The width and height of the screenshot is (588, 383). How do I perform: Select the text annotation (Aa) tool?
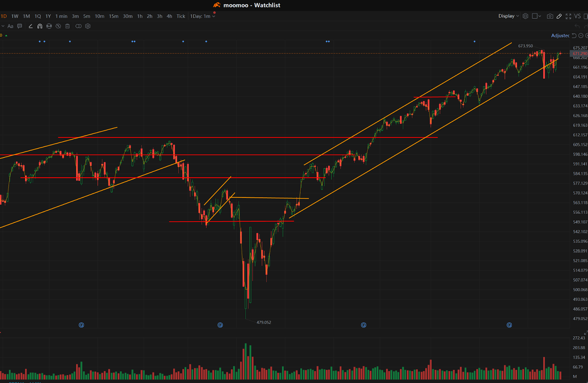coord(10,26)
